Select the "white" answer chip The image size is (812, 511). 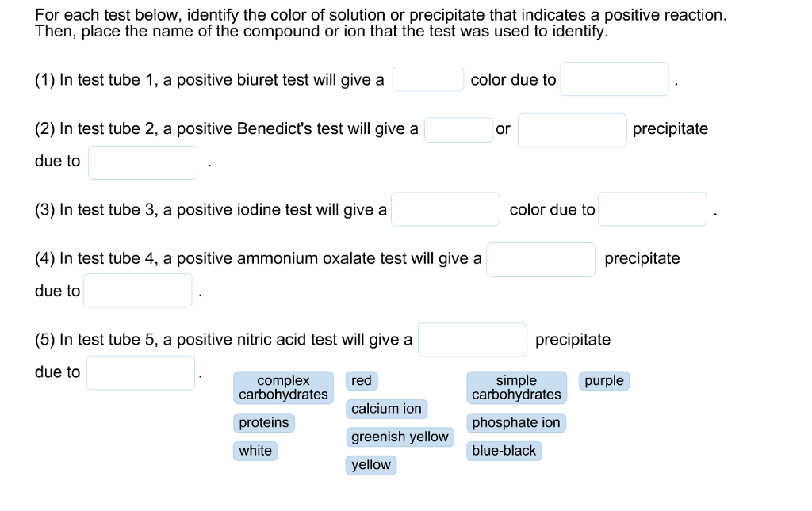(x=255, y=451)
